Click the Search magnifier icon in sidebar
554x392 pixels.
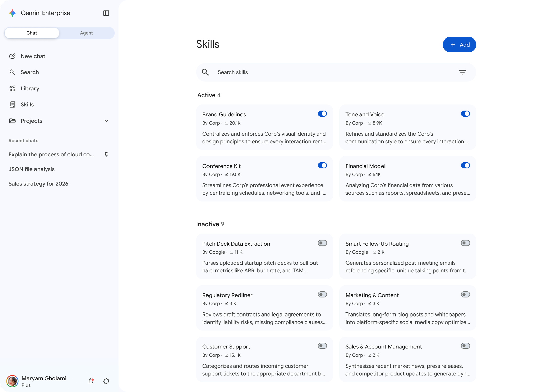pyautogui.click(x=12, y=72)
